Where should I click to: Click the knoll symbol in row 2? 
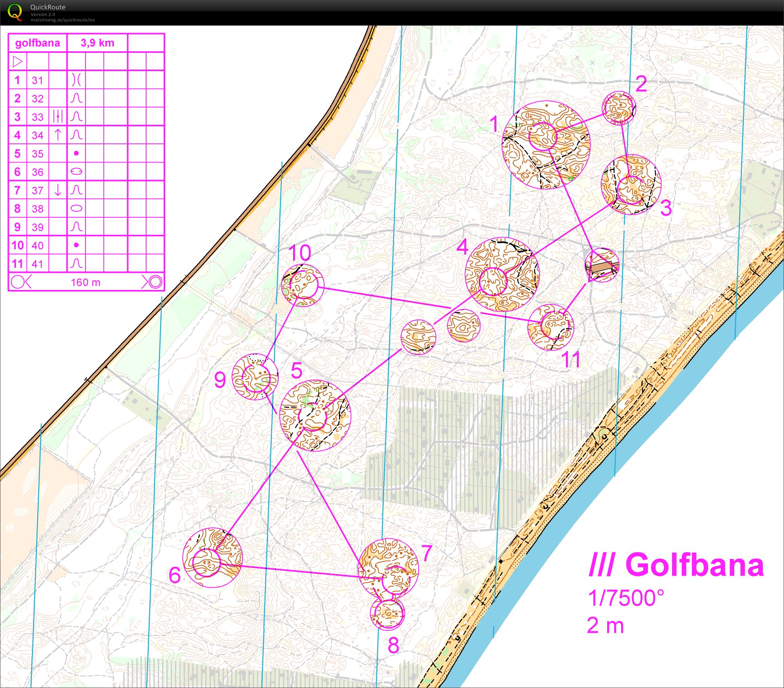tap(76, 98)
